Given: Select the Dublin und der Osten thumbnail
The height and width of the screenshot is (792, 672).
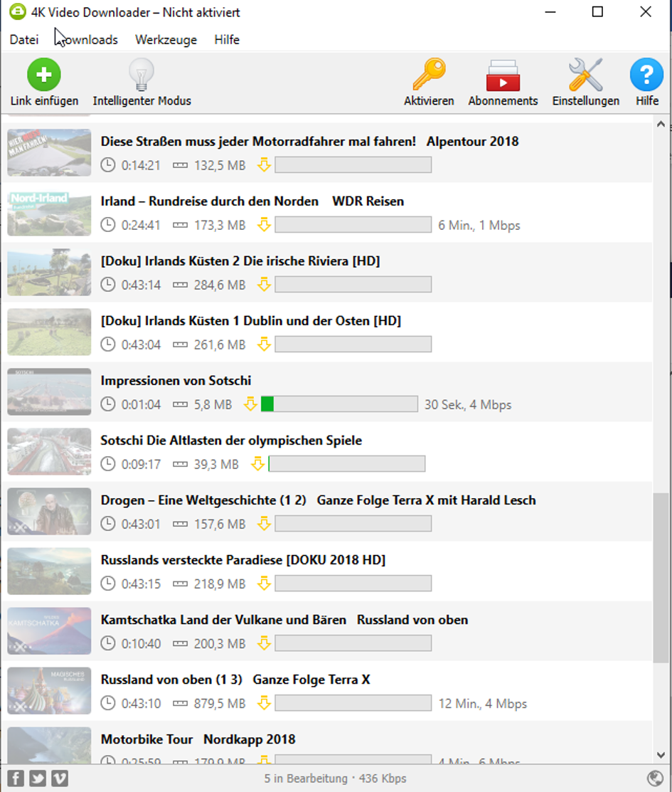Looking at the screenshot, I should coord(49,332).
